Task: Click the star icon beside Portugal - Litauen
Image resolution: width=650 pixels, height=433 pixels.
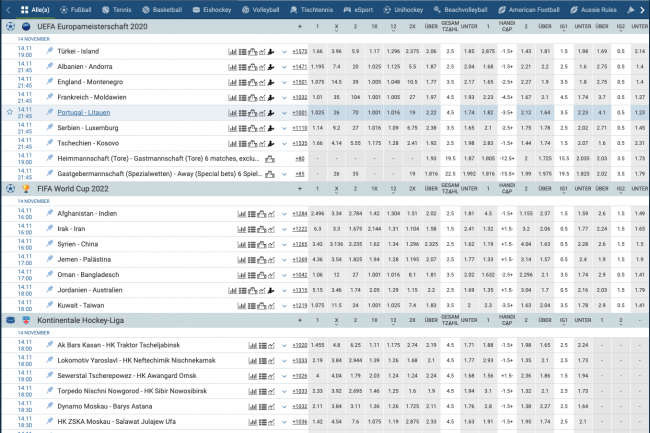Action: 10,112
